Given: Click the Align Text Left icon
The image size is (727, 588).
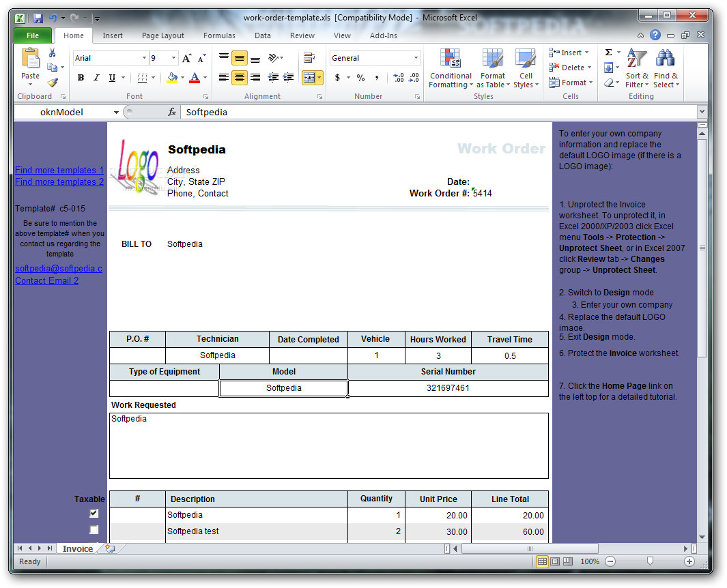Looking at the screenshot, I should point(223,77).
